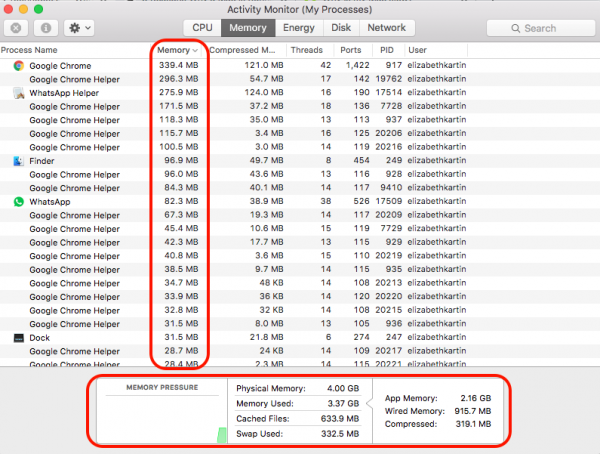The image size is (600, 454).
Task: Click the Dock process icon
Action: 19,338
